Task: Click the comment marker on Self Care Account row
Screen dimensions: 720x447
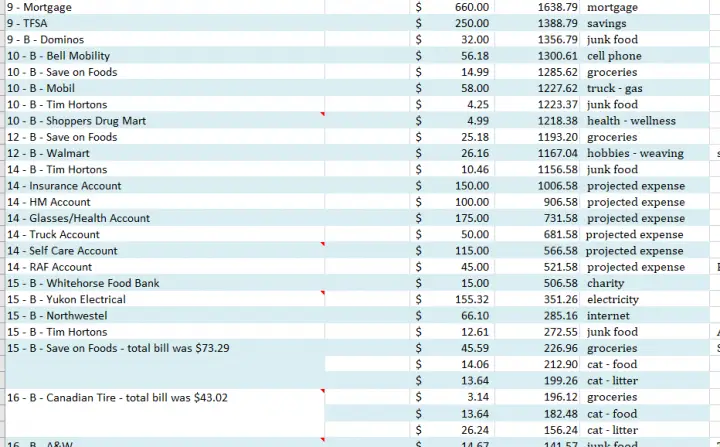Action: pyautogui.click(x=323, y=244)
